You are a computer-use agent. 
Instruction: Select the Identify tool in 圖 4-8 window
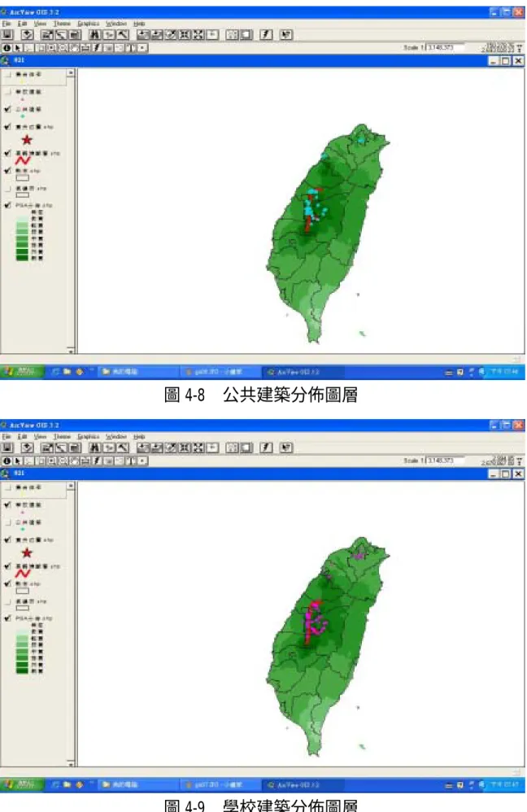(x=7, y=48)
